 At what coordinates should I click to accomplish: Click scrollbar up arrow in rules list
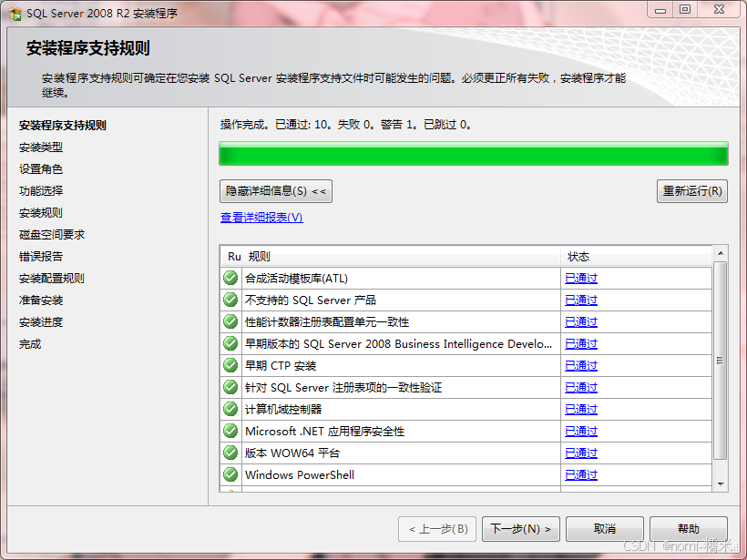[x=721, y=253]
